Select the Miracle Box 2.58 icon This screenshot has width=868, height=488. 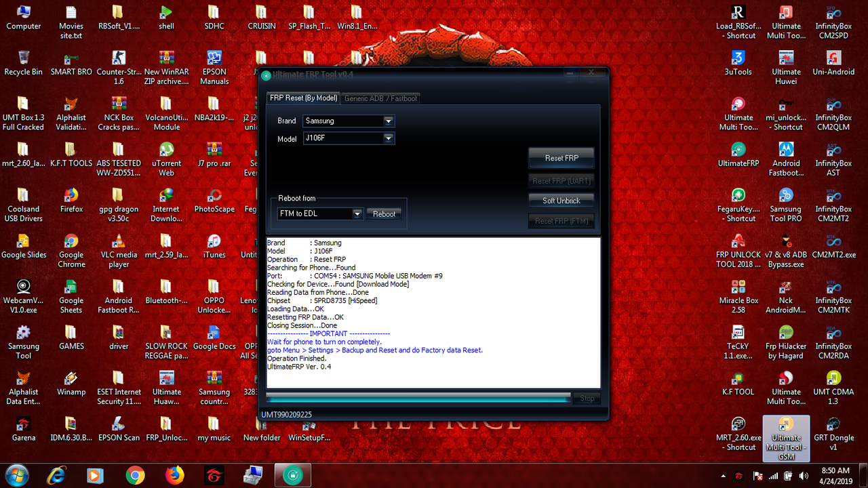click(738, 296)
